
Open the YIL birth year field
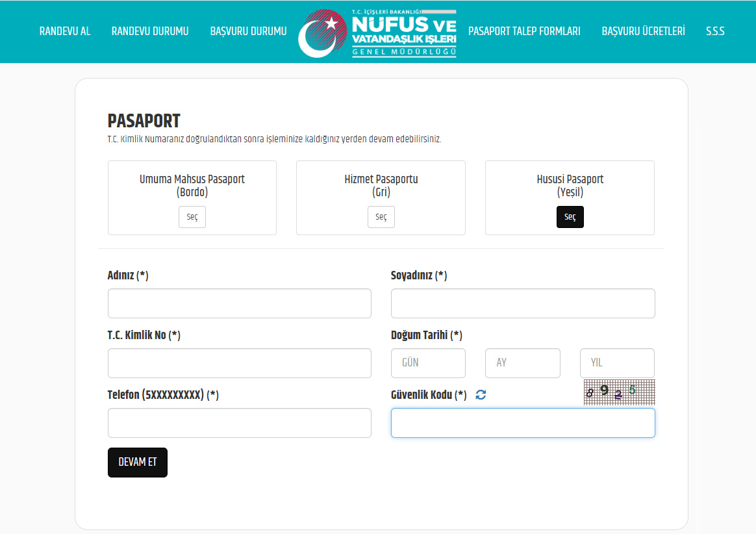point(616,363)
